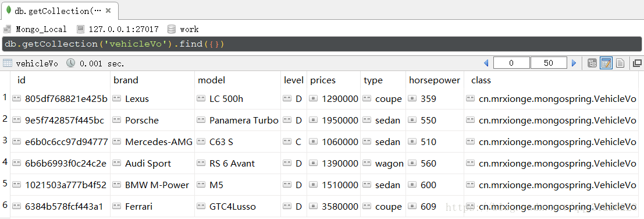Go to next page of results

[x=574, y=63]
